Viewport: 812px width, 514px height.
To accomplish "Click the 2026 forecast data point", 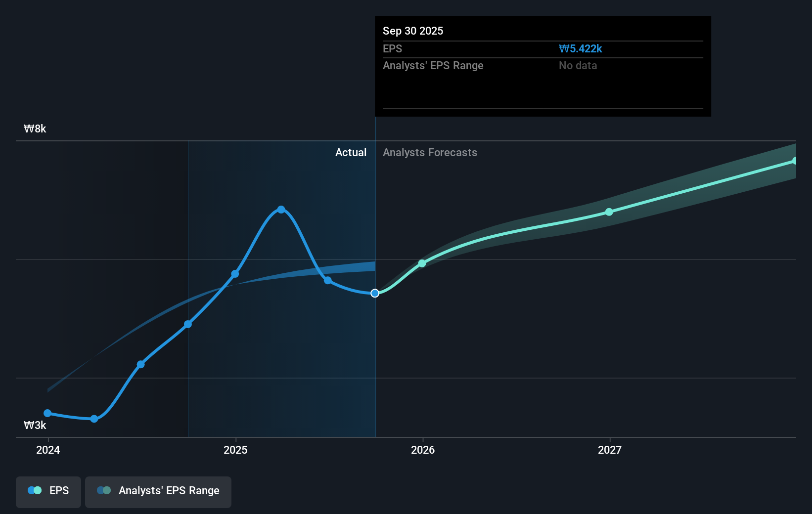I will [422, 263].
